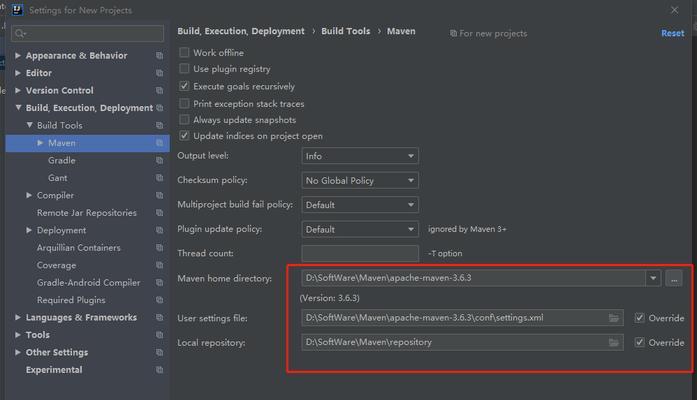The height and width of the screenshot is (400, 697).
Task: Click project-level icon beside Gradle-Android Compiler
Action: [x=160, y=283]
